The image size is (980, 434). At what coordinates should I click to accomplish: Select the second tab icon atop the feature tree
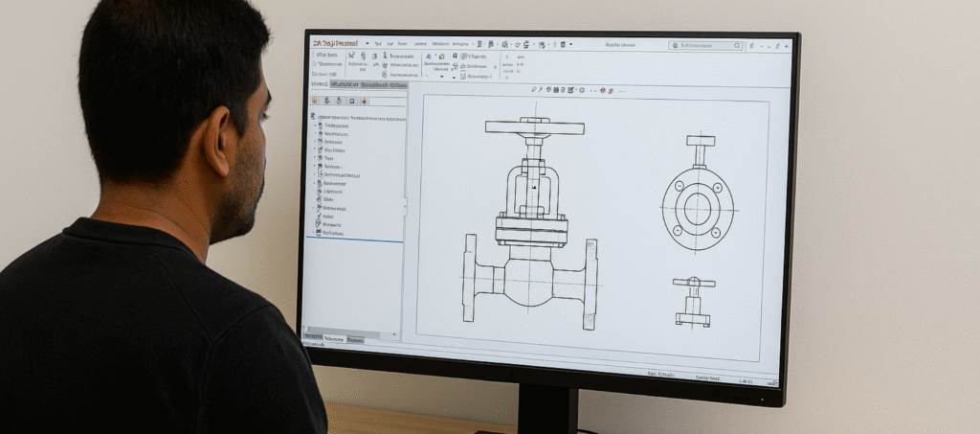326,100
